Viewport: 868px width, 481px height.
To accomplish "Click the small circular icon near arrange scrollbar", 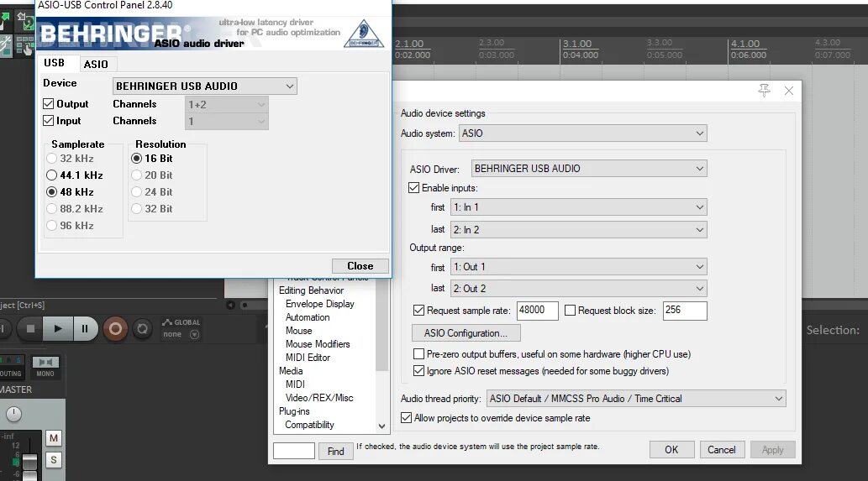I will coord(231,306).
